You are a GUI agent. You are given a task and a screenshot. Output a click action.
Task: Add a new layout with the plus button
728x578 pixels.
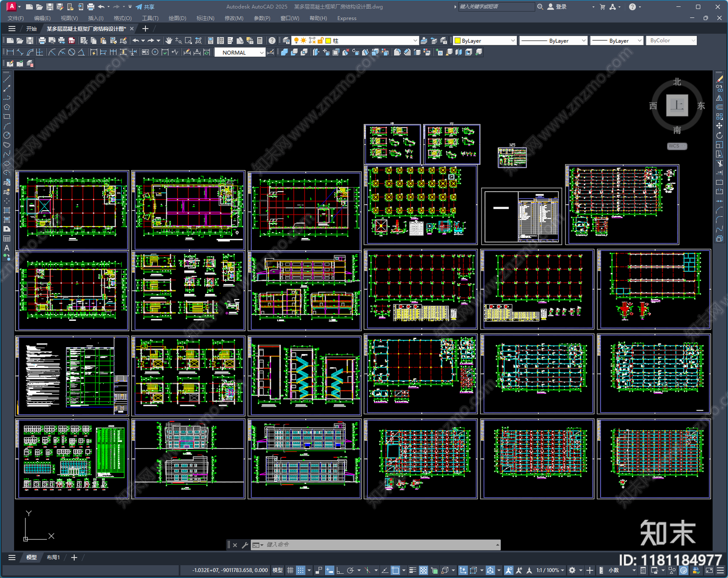point(74,558)
